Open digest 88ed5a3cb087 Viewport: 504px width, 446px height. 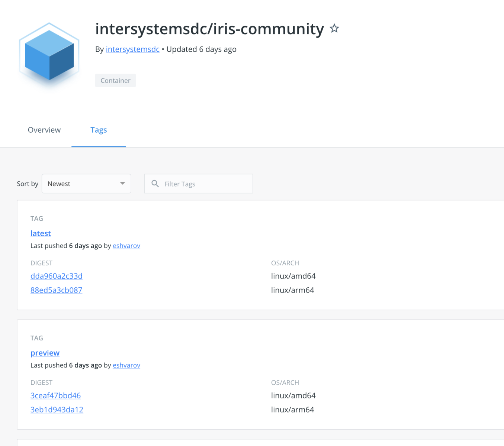[56, 290]
